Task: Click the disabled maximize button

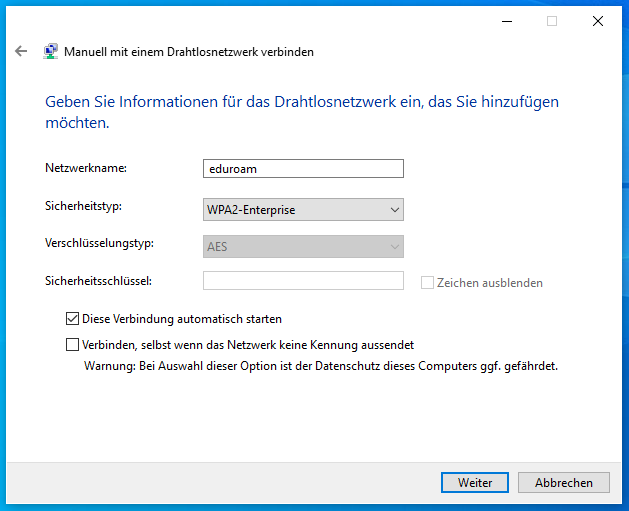Action: click(x=552, y=21)
